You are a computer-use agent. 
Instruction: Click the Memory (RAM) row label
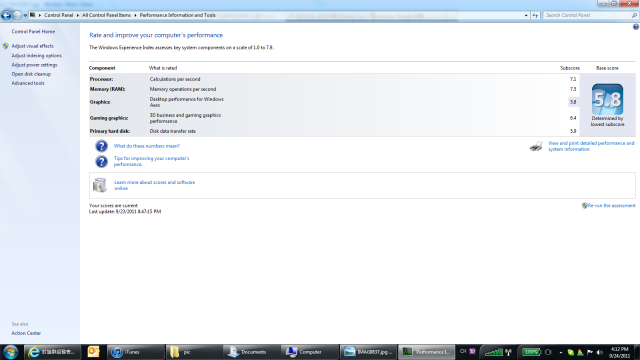[107, 89]
